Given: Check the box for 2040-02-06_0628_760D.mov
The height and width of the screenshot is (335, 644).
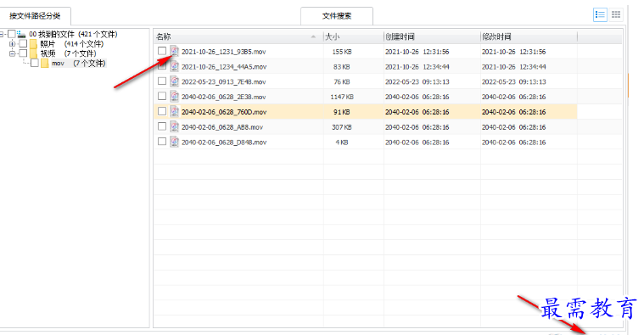Looking at the screenshot, I should click(162, 111).
